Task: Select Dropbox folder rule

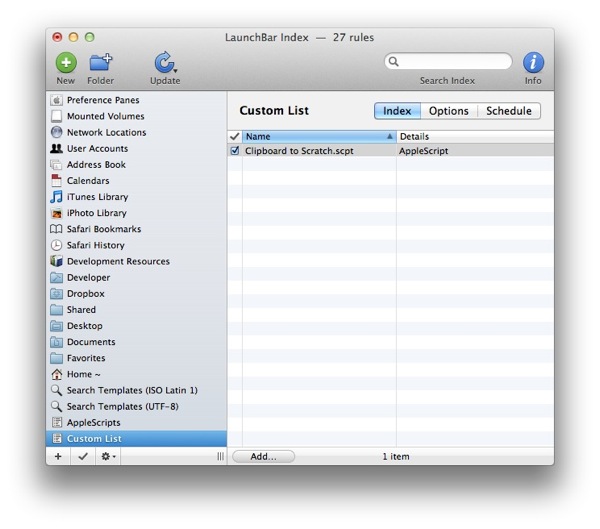Action: point(136,294)
